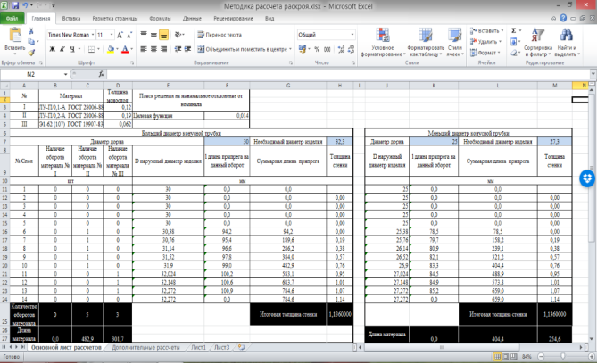The width and height of the screenshot is (597, 364).
Task: Switch to Разметка страницы ribbon tab
Action: [115, 18]
